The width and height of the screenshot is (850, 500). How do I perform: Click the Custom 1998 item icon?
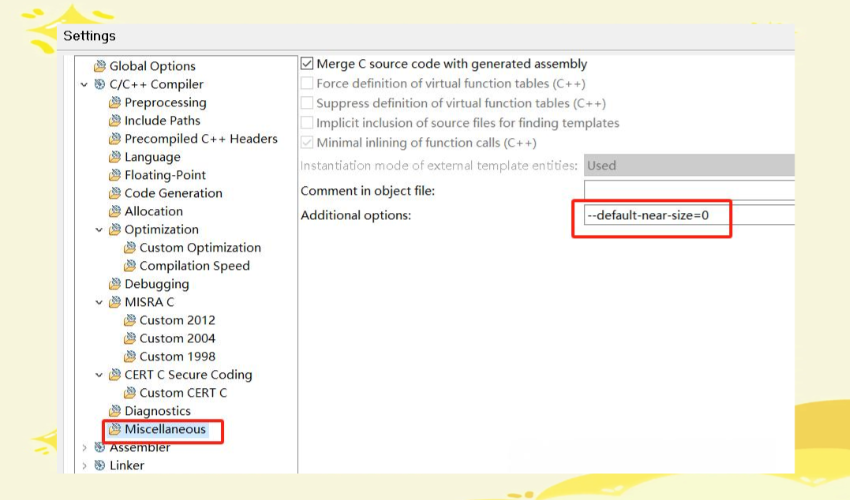(x=130, y=356)
